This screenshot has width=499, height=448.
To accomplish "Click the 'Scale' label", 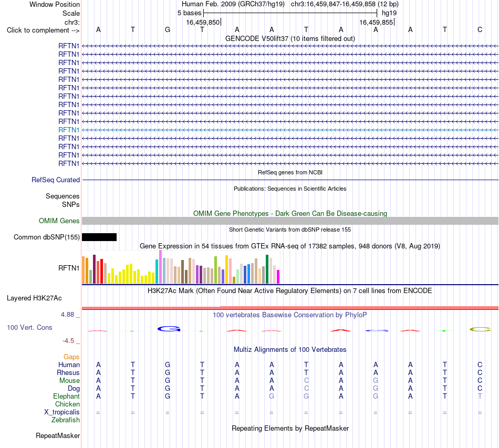I will coord(71,13).
